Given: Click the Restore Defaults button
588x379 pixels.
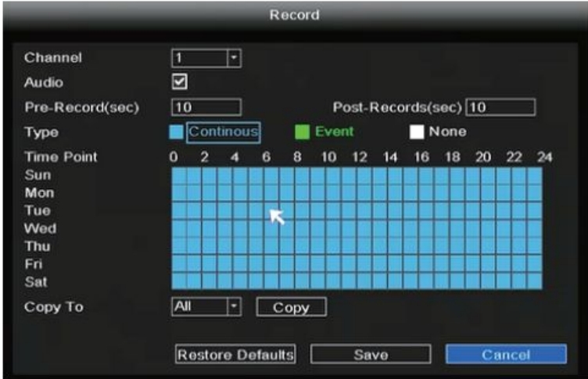Looking at the screenshot, I should [x=235, y=354].
